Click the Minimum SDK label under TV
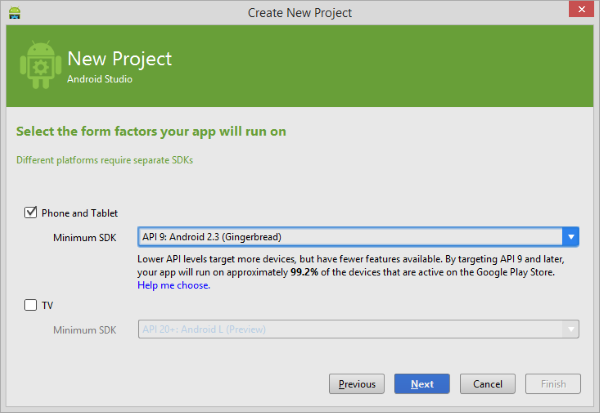The width and height of the screenshot is (600, 413). [x=85, y=330]
